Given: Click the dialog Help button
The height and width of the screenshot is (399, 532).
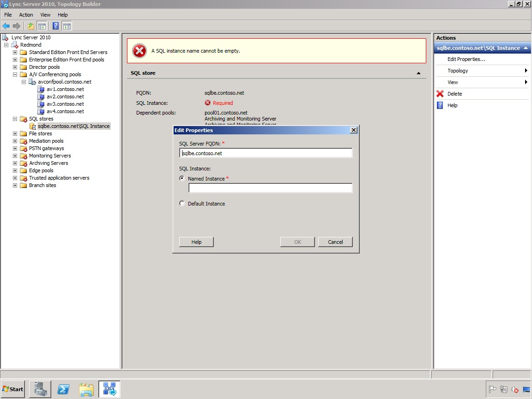Looking at the screenshot, I should [x=196, y=242].
